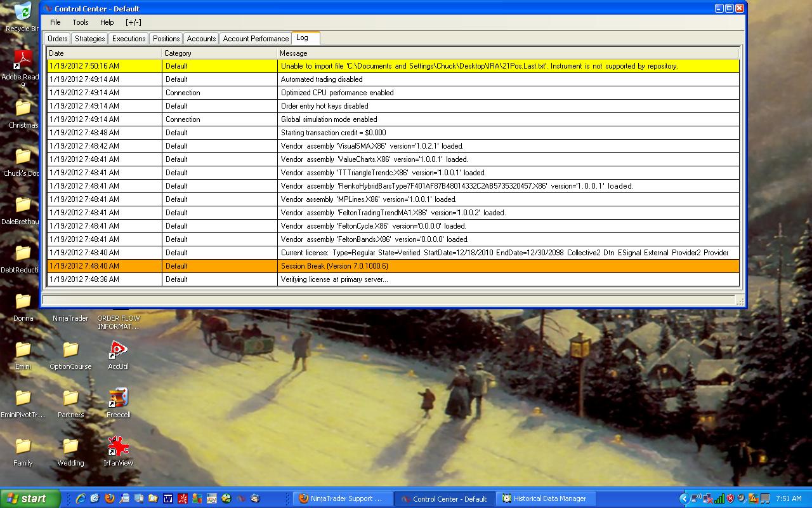The width and height of the screenshot is (812, 508).
Task: Open the DaleBrethauer desktop folder
Action: click(23, 210)
